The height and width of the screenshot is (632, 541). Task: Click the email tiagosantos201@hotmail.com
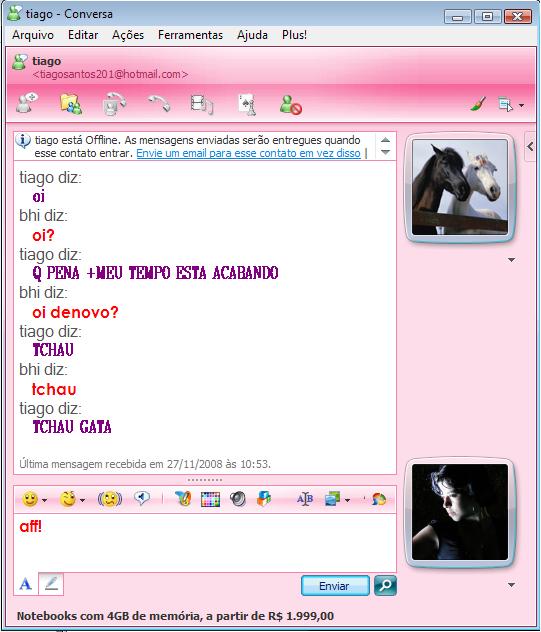tap(110, 74)
